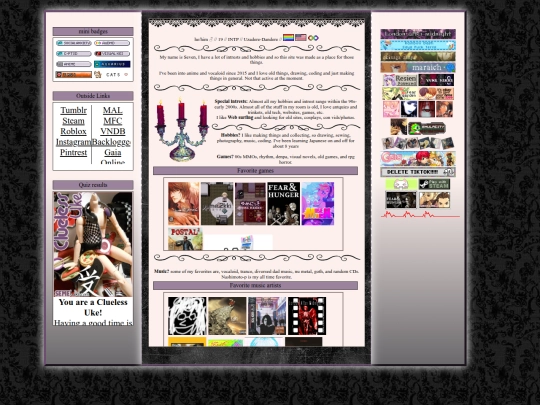Click the pink anime girl small button
Viewport: 540px width, 405px height.
(391, 109)
